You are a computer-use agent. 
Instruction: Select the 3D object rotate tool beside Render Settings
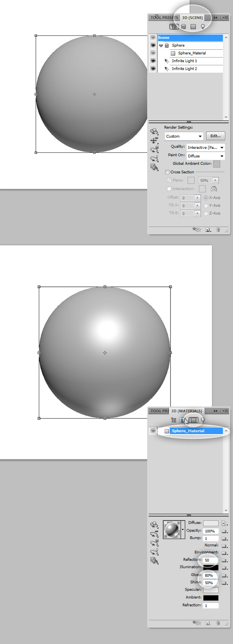coord(154,131)
